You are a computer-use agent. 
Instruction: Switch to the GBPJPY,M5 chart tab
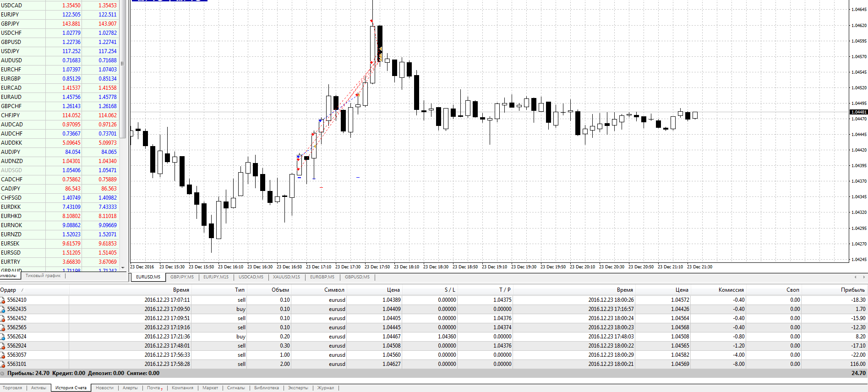(x=182, y=277)
